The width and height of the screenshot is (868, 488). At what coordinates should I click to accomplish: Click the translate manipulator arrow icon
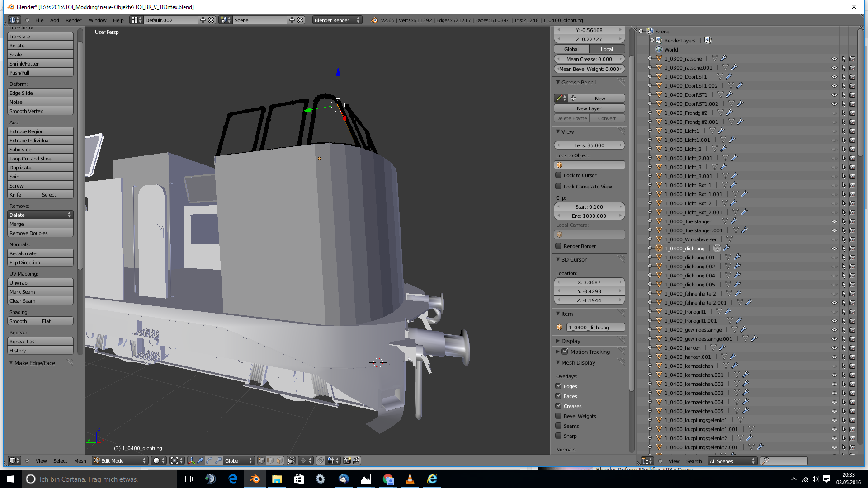pyautogui.click(x=200, y=460)
